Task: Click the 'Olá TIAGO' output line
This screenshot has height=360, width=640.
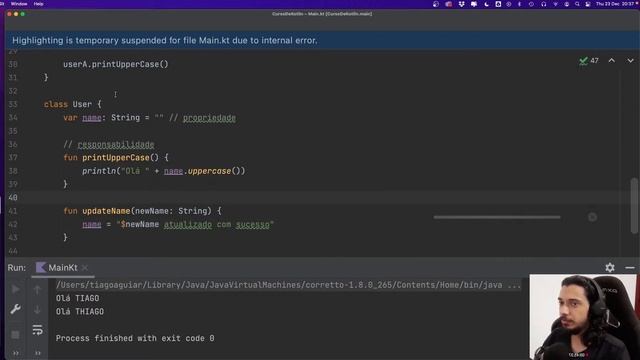Action: 78,298
